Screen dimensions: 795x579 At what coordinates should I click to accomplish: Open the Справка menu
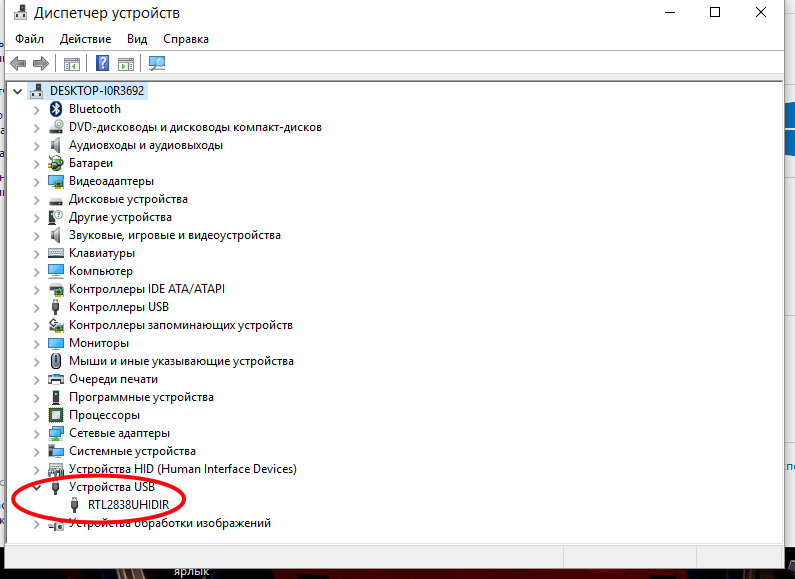click(x=186, y=39)
